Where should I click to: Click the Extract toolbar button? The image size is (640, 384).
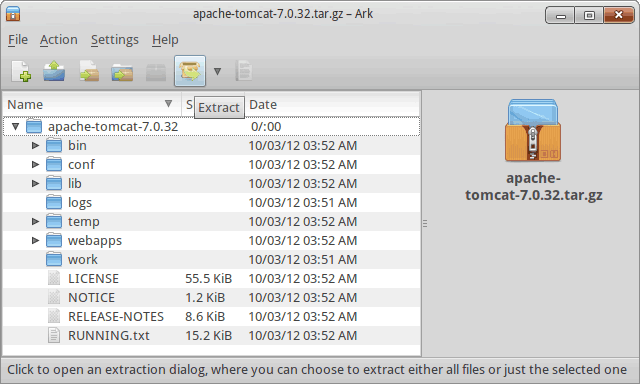[x=190, y=71]
